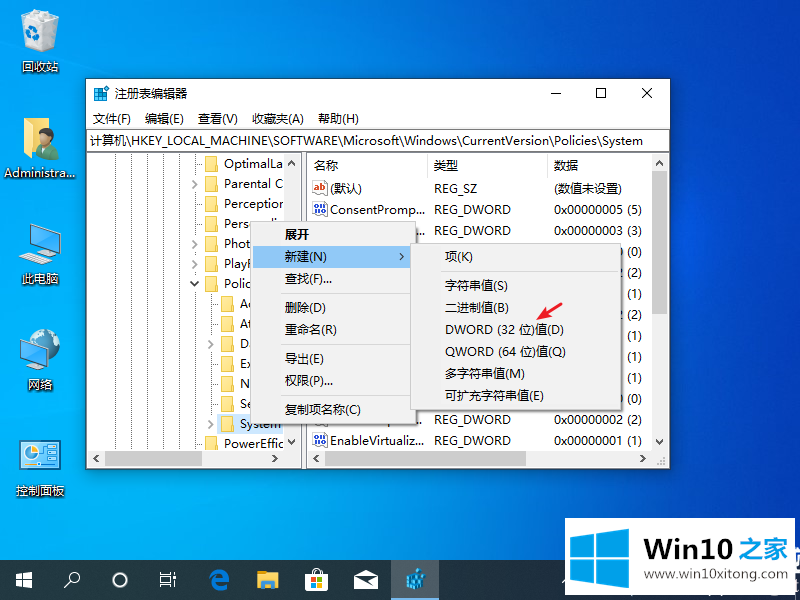Collapse the Policies tree node
The width and height of the screenshot is (800, 600).
click(194, 283)
